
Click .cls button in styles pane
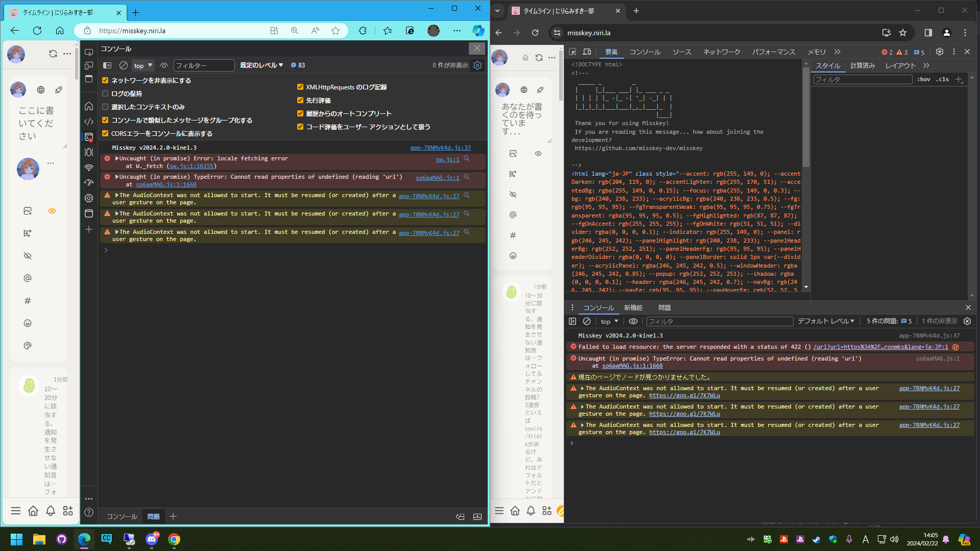click(x=942, y=79)
